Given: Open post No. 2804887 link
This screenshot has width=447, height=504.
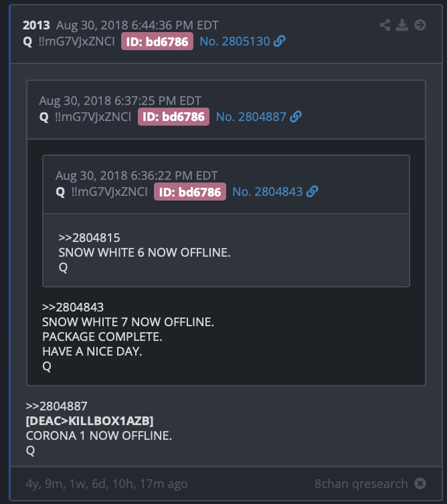Looking at the screenshot, I should click(x=251, y=117).
